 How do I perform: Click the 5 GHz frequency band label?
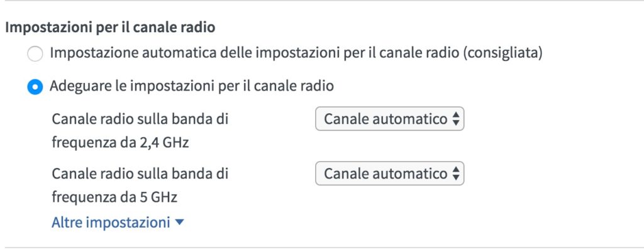click(x=140, y=185)
